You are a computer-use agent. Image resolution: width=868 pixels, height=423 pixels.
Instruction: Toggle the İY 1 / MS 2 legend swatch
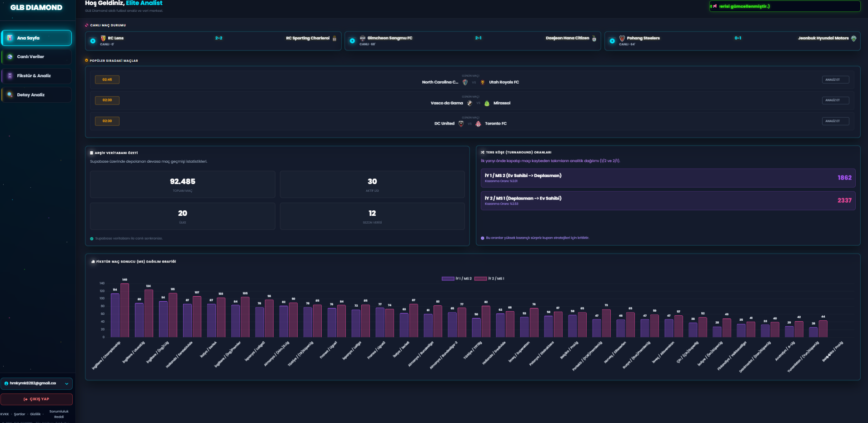coord(448,279)
